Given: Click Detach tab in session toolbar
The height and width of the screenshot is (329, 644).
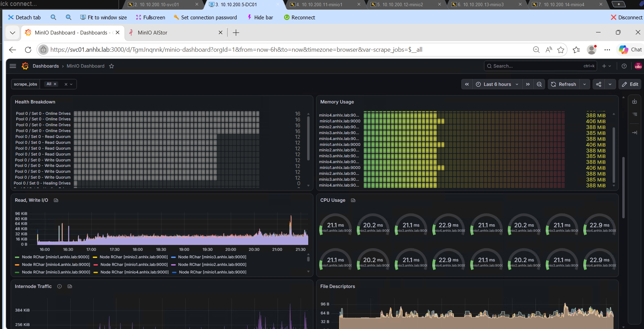Looking at the screenshot, I should (x=24, y=17).
